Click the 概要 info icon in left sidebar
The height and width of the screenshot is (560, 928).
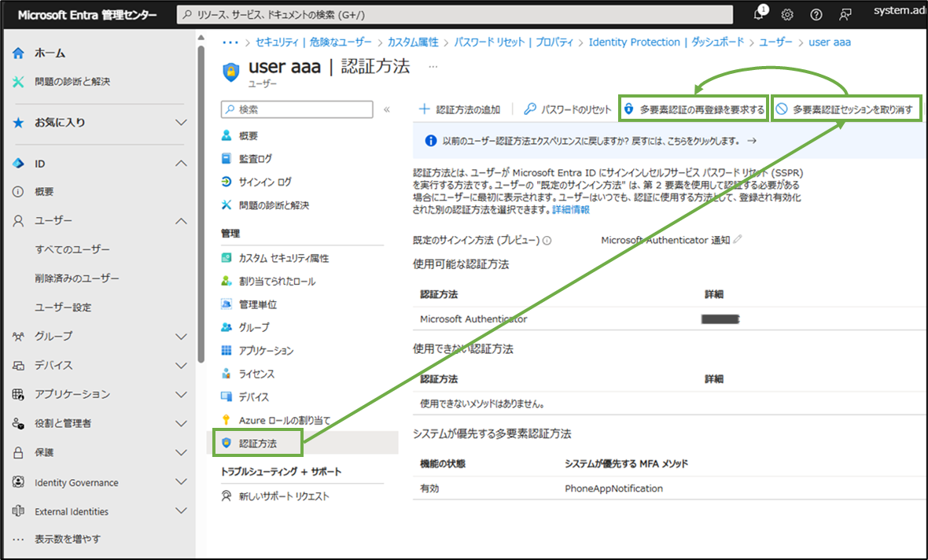[x=18, y=192]
